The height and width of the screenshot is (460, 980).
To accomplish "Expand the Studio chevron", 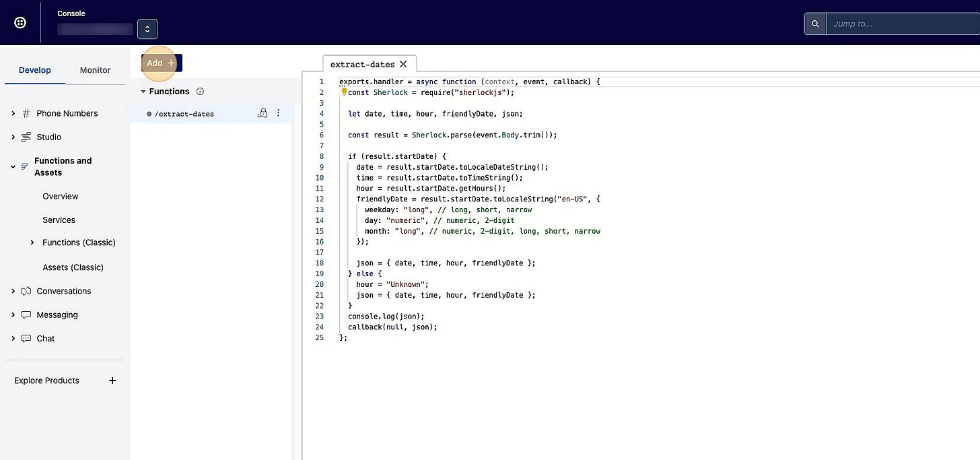I will point(13,137).
